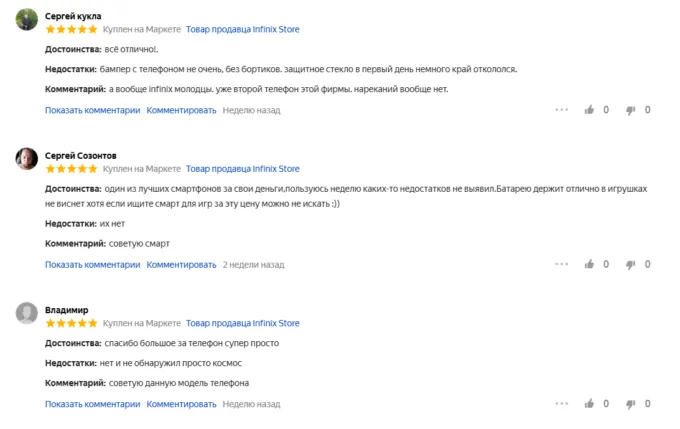Comment on Сергей кукла's review

pyautogui.click(x=181, y=110)
